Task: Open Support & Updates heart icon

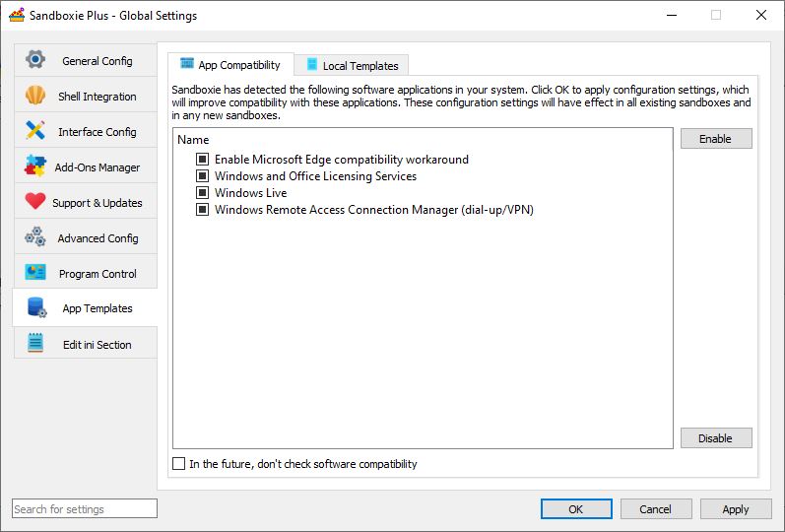Action: pos(35,201)
